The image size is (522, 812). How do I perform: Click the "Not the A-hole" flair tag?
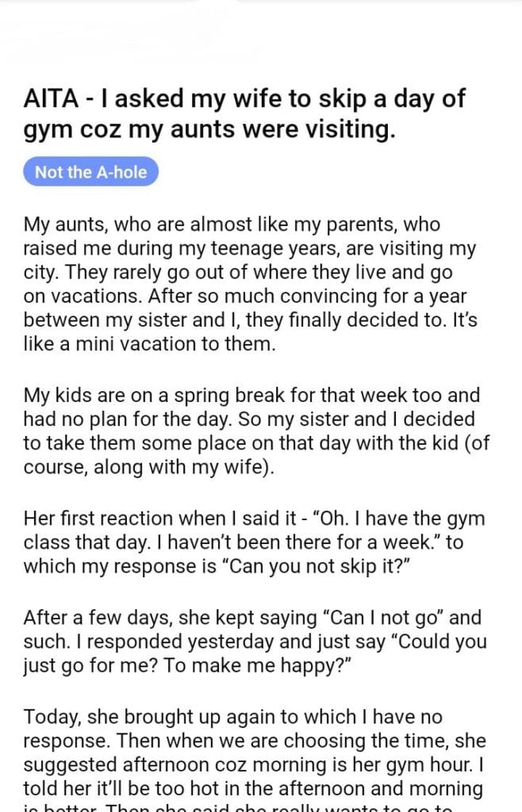(90, 172)
